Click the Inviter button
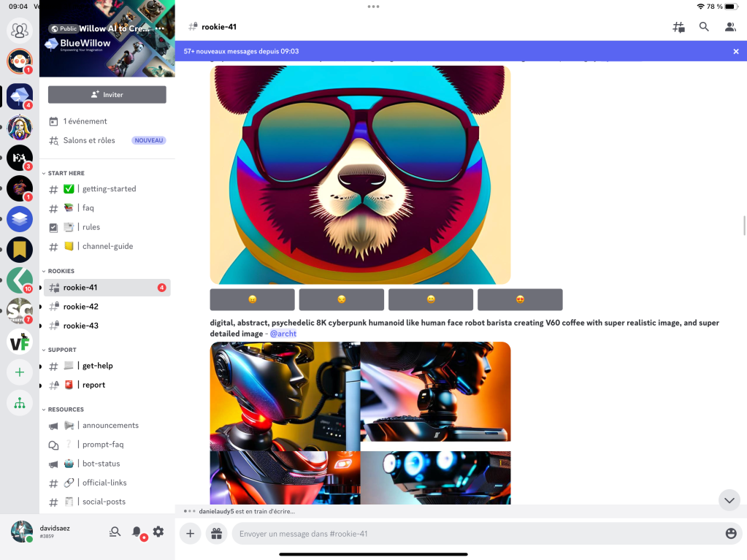This screenshot has height=560, width=747. click(107, 95)
